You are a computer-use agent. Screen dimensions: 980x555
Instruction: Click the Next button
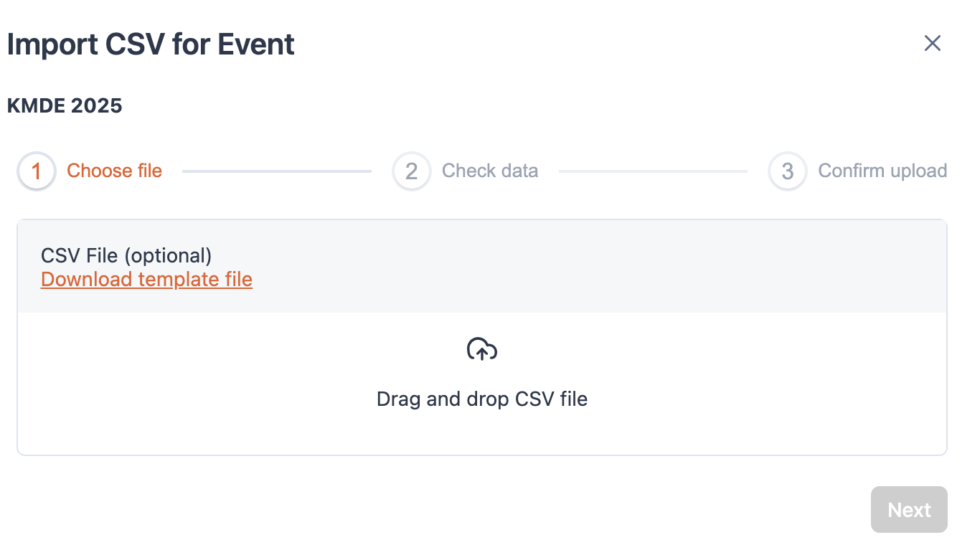(909, 510)
